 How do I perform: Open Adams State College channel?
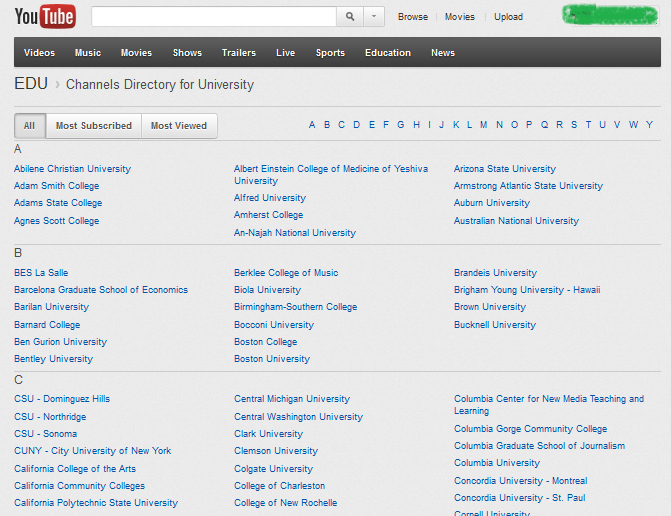pyautogui.click(x=58, y=203)
